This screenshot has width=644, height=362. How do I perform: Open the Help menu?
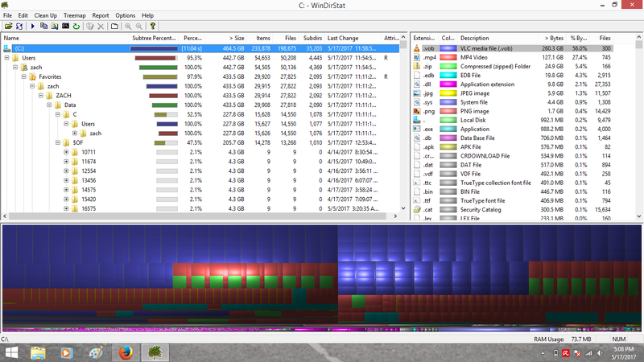(x=148, y=15)
